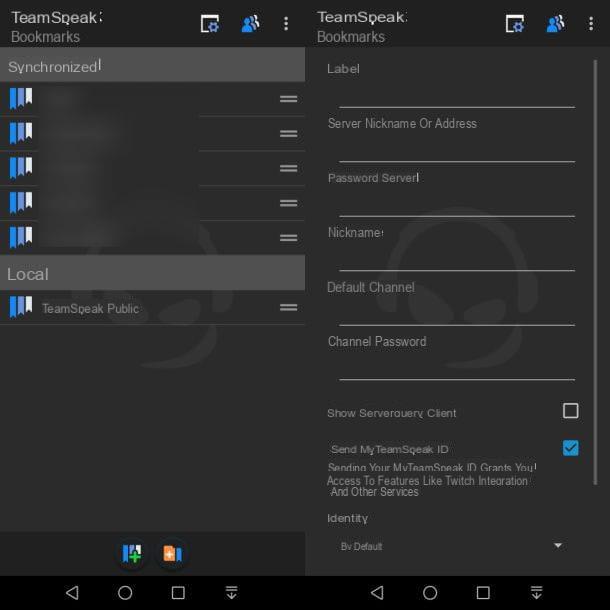Open the TeamSpeak Public bookmark
This screenshot has width=610, height=610.
point(152,307)
